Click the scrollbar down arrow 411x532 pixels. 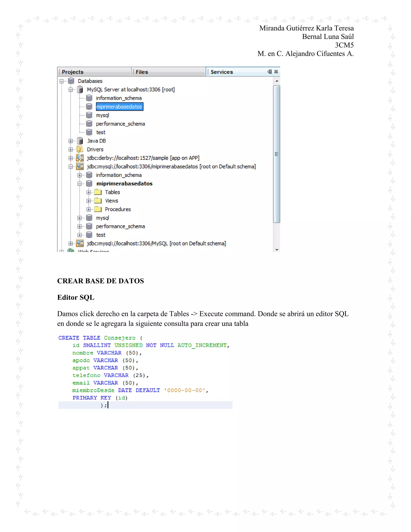277,250
